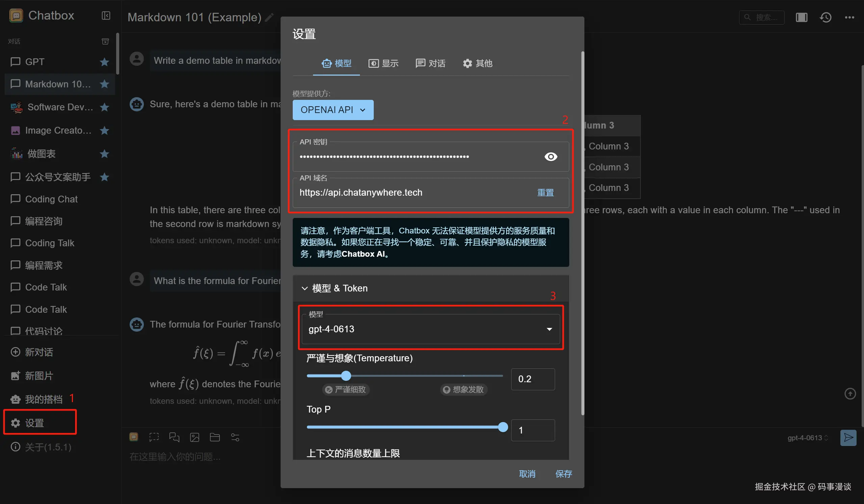This screenshot has height=504, width=864.
Task: Collapse the Chatbox sidebar panel icon
Action: (x=106, y=16)
